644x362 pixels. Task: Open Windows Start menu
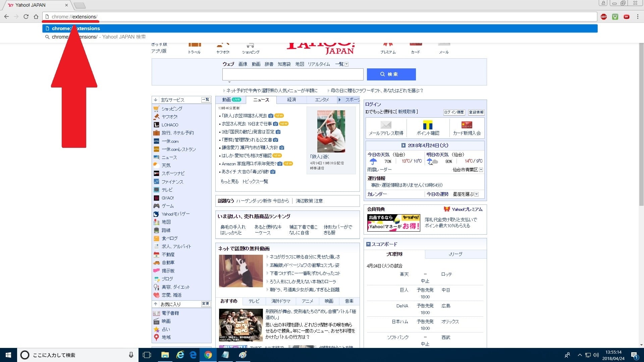[x=8, y=355]
